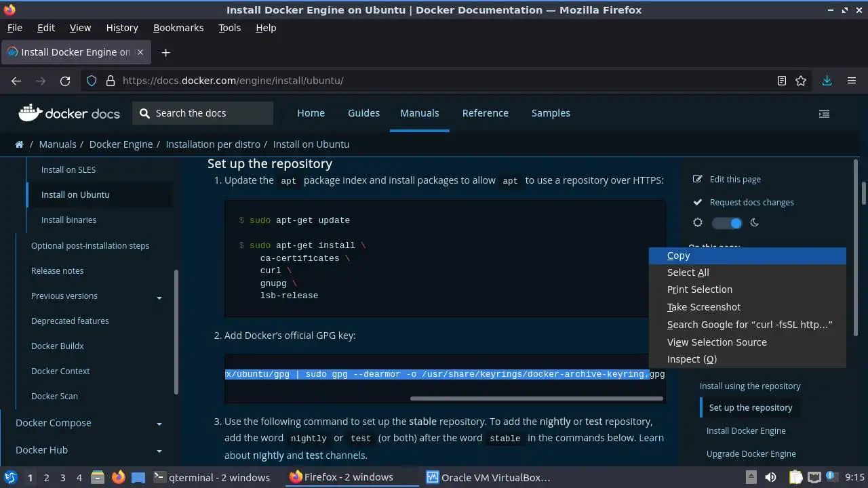
Task: Expand the Docker Compose section
Action: coord(159,424)
